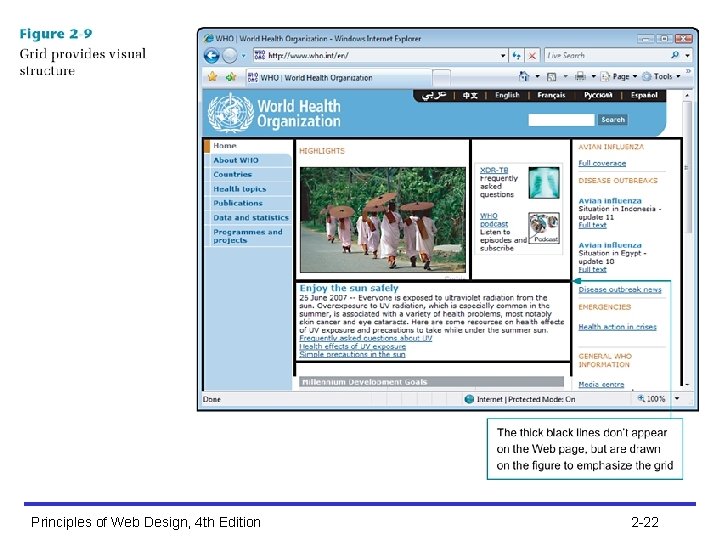The width and height of the screenshot is (720, 540).
Task: Click the Feeds icon in the command bar
Action: coord(551,77)
